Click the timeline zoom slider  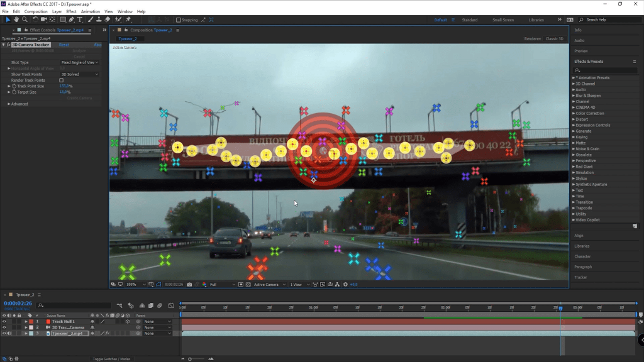coord(190,359)
